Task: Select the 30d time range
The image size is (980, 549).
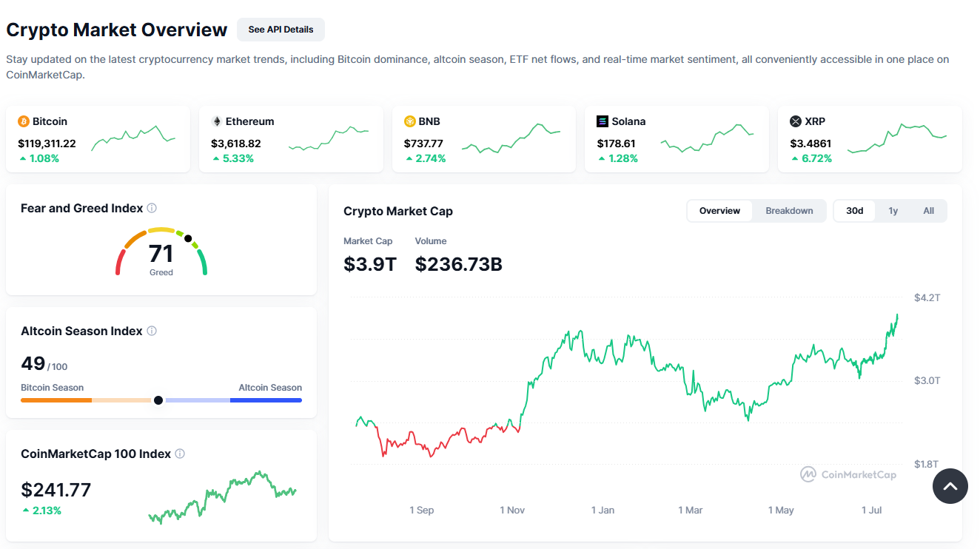Action: click(855, 211)
